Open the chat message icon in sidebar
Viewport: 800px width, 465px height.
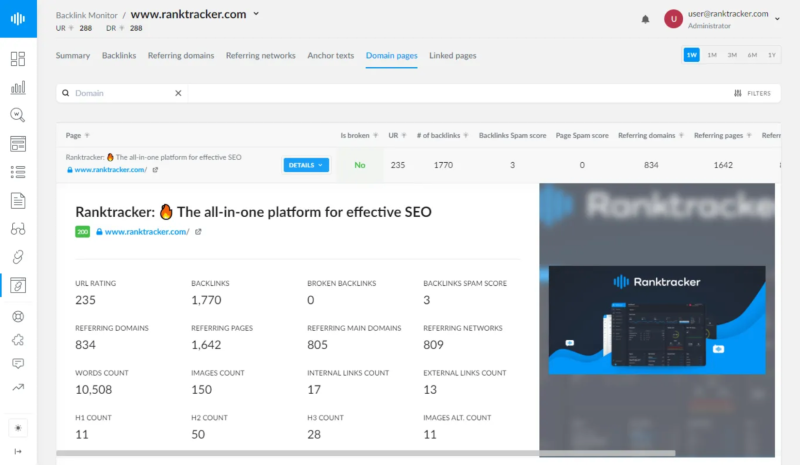coord(18,363)
